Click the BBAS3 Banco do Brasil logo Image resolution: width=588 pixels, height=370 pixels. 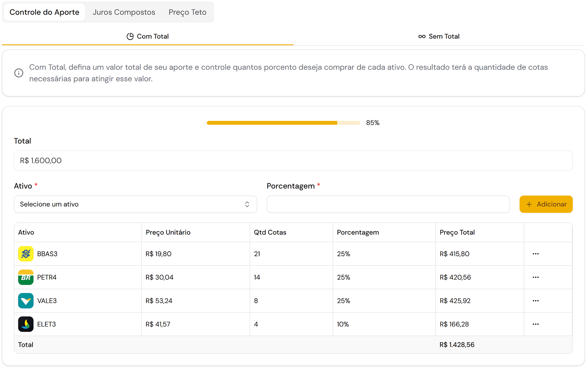point(26,254)
